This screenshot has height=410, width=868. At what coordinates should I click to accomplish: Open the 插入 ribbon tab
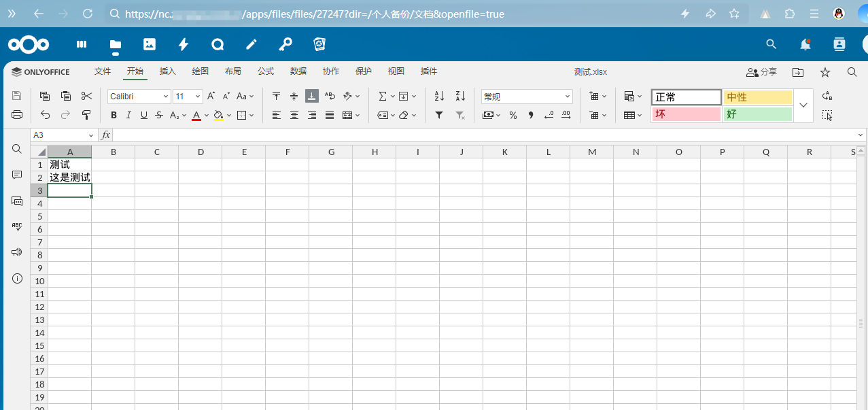point(167,71)
